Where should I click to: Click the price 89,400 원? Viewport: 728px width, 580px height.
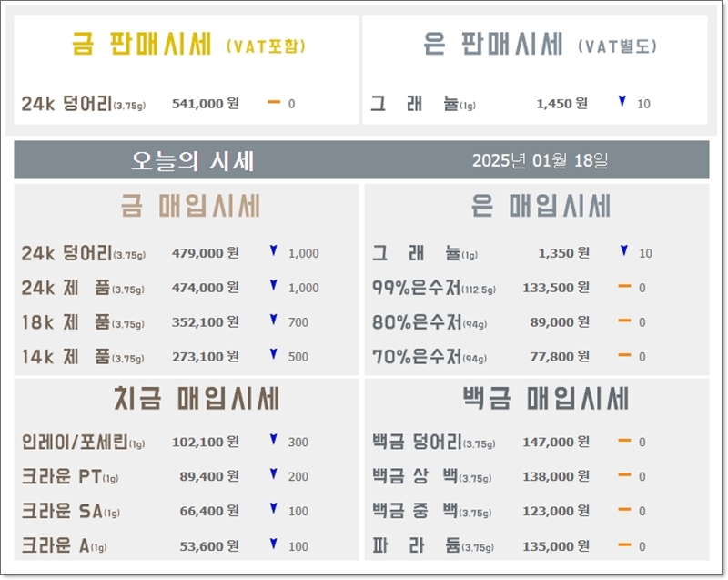209,476
